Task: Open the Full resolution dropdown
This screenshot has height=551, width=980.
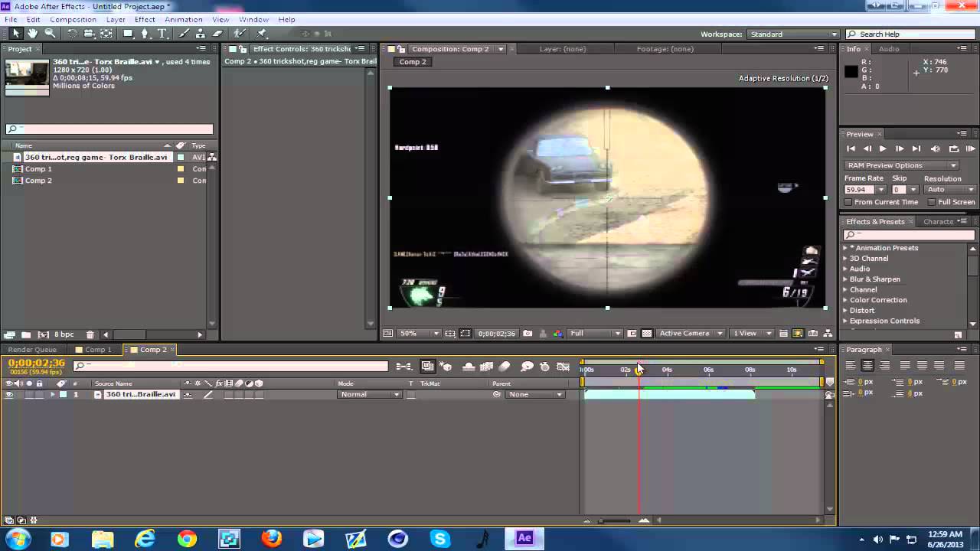Action: tap(595, 334)
